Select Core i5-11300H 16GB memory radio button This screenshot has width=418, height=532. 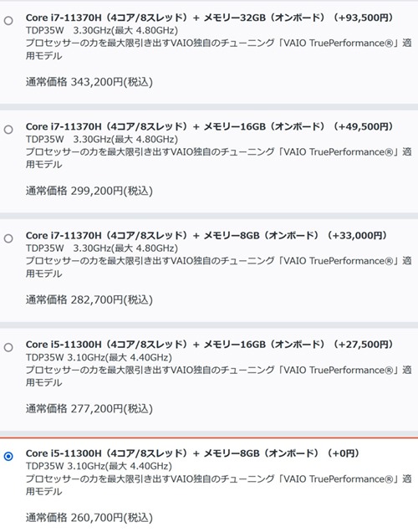[8, 347]
